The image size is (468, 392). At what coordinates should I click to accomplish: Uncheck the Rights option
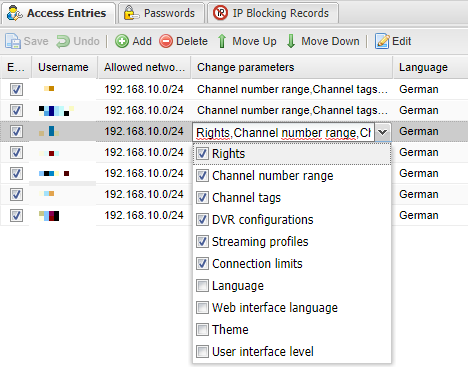point(202,154)
